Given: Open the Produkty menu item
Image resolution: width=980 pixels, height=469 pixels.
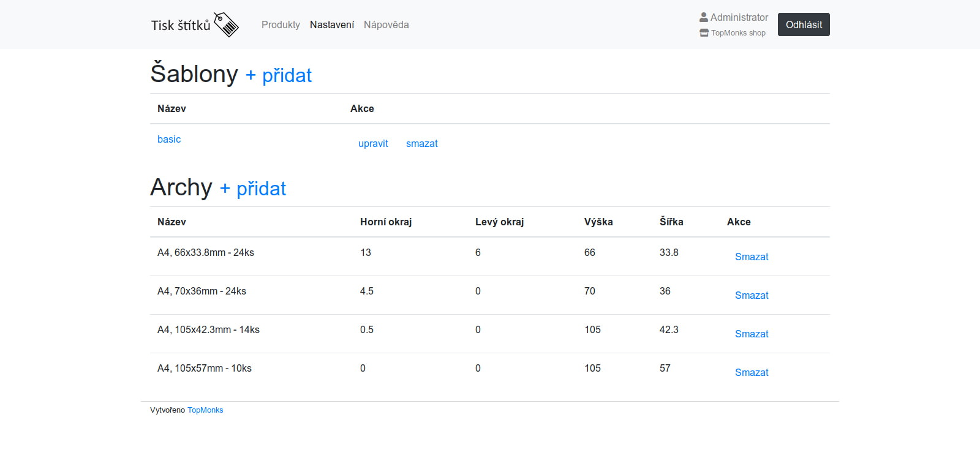Looking at the screenshot, I should [281, 24].
